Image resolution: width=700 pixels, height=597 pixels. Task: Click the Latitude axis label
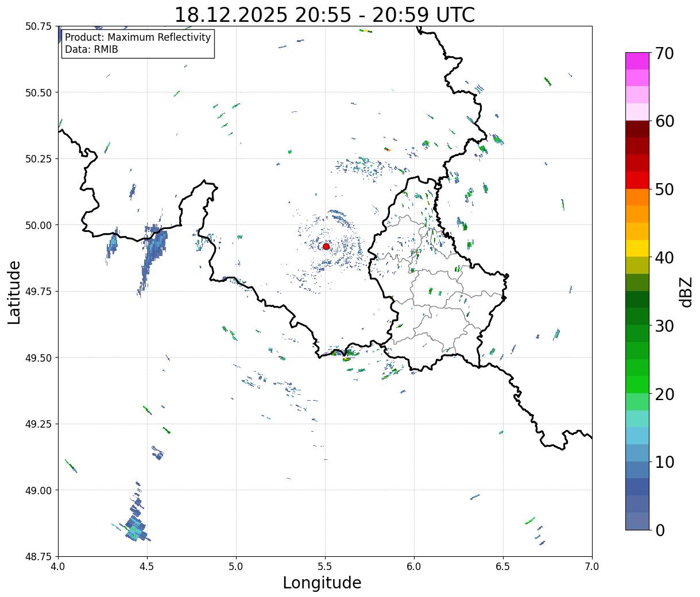(x=14, y=292)
